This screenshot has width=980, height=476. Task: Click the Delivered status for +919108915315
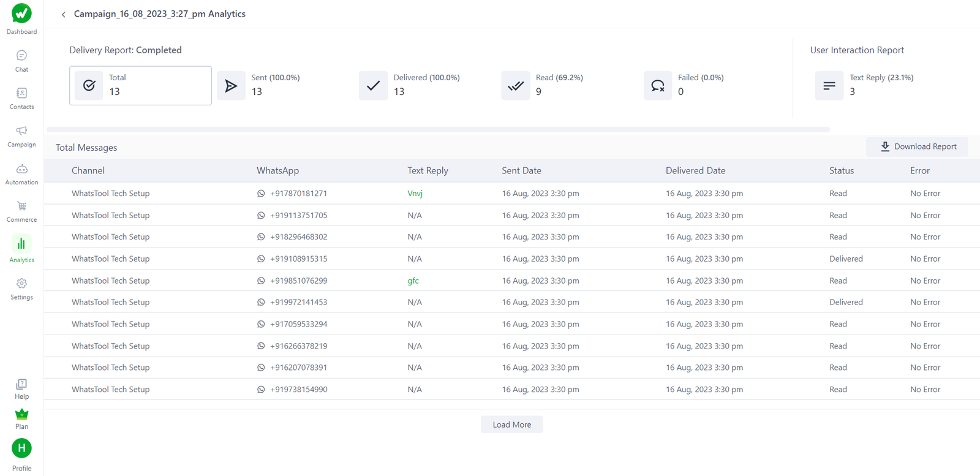pos(846,259)
